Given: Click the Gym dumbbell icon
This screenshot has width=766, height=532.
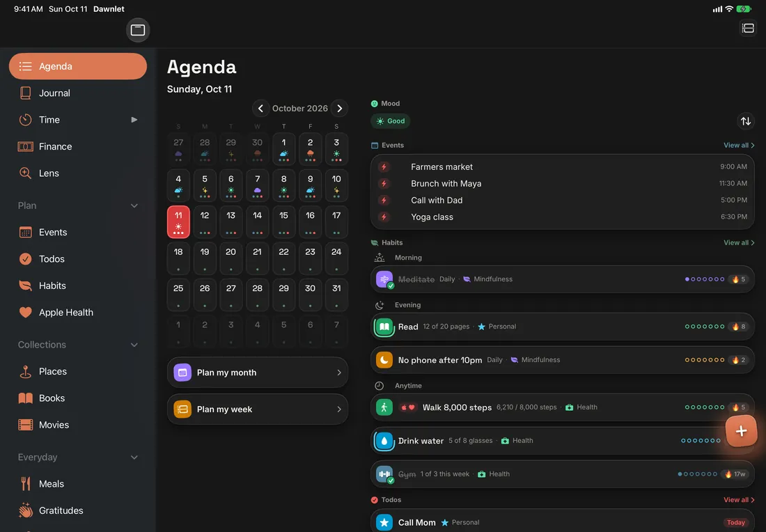Looking at the screenshot, I should 384,474.
